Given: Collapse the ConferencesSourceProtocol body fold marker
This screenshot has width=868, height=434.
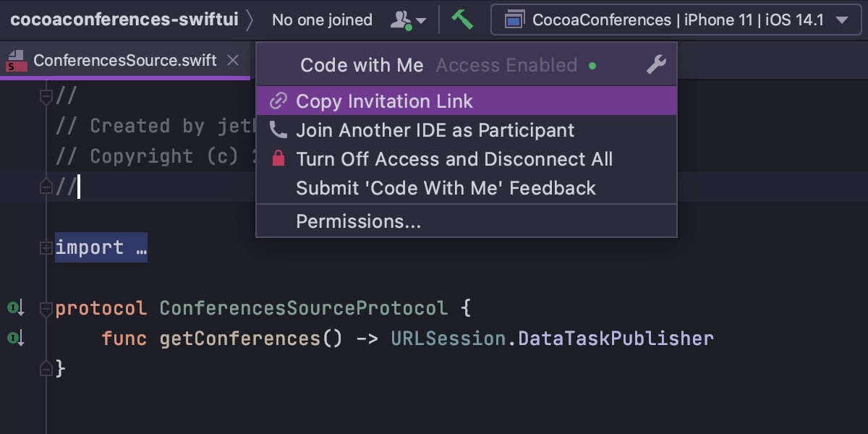Looking at the screenshot, I should click(46, 309).
